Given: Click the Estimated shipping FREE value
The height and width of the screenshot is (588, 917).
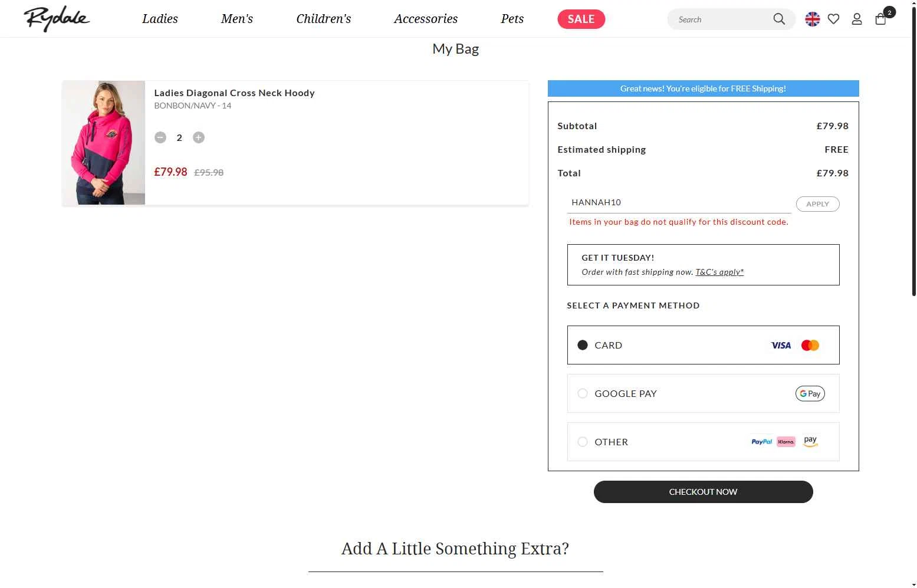Looking at the screenshot, I should (836, 150).
